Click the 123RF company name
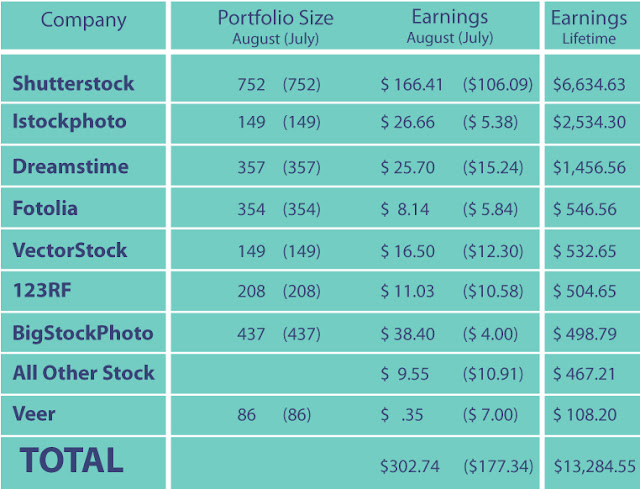Screen dimensions: 640x489 tap(42, 290)
